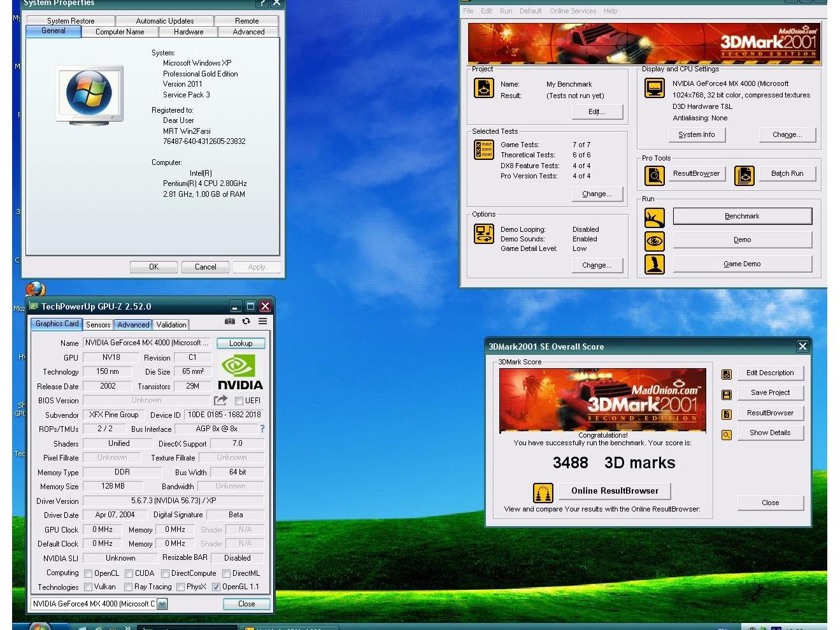The width and height of the screenshot is (840, 630).
Task: Click the Display and CPU Settings monitor icon
Action: click(654, 88)
